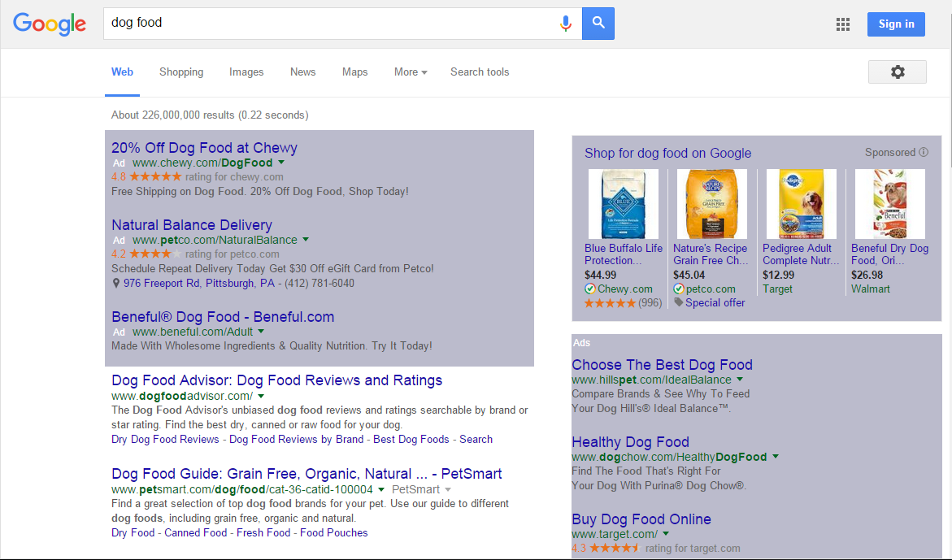Viewport: 952px width, 560px height.
Task: Click the blue search magnifier button
Action: [598, 24]
